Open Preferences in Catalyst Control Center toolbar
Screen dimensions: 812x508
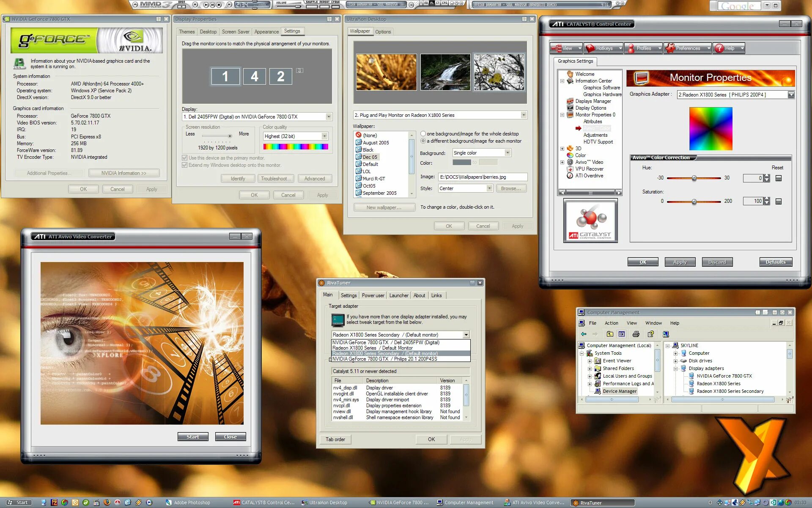click(687, 48)
